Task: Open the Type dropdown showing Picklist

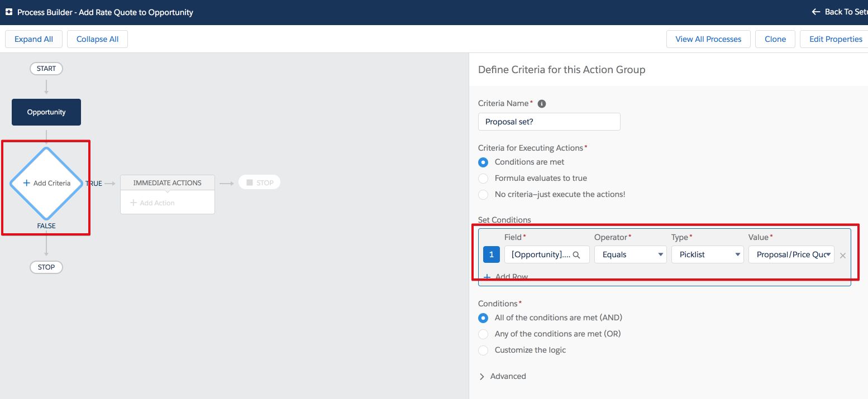Action: pyautogui.click(x=707, y=254)
